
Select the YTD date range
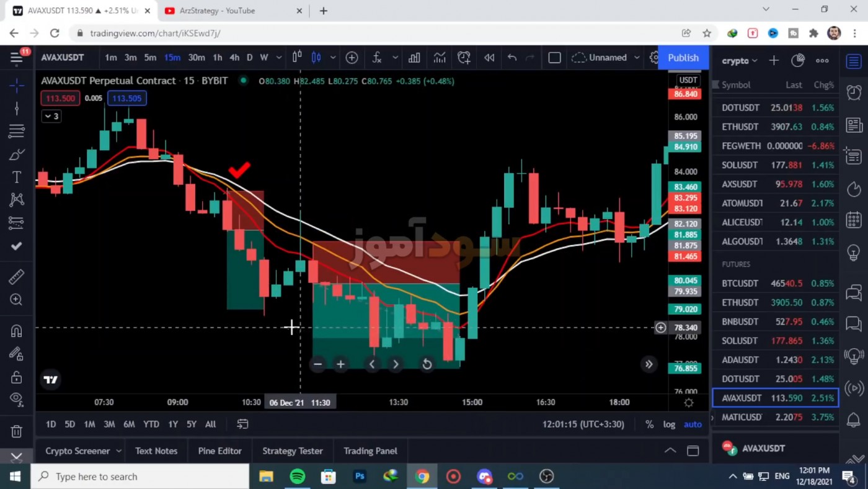[151, 424]
